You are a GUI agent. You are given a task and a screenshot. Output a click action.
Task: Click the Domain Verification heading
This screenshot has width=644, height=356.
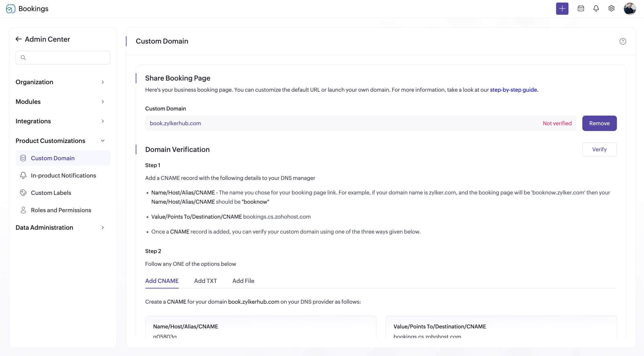pyautogui.click(x=177, y=150)
